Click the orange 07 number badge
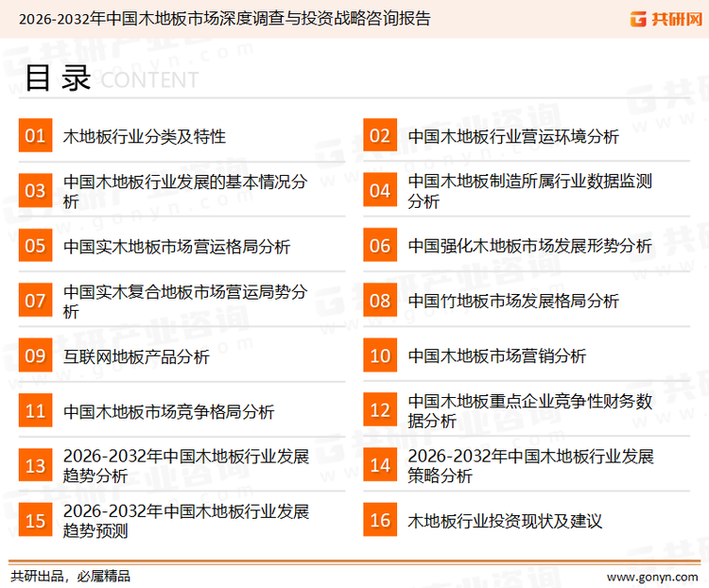The image size is (709, 588). (35, 301)
